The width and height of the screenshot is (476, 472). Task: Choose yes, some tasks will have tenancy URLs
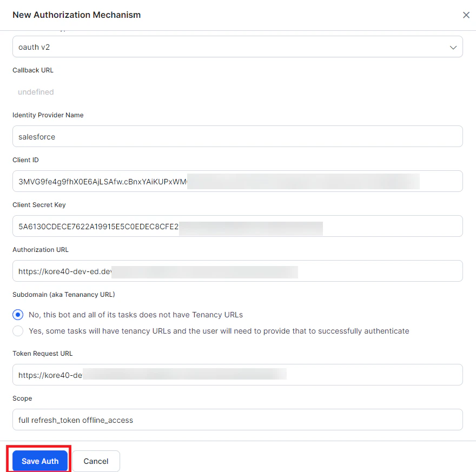coord(17,330)
